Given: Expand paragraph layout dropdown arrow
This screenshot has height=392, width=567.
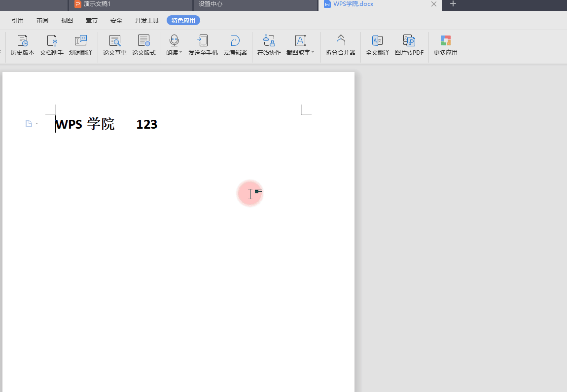Looking at the screenshot, I should 37,124.
